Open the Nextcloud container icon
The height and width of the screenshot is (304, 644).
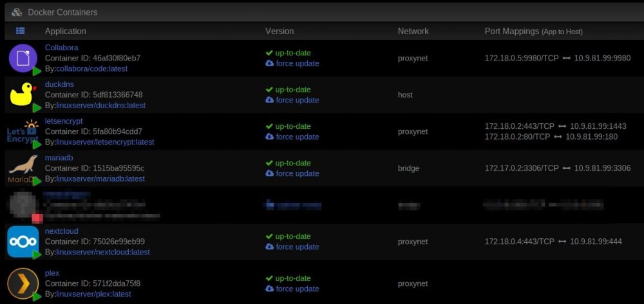pos(23,242)
